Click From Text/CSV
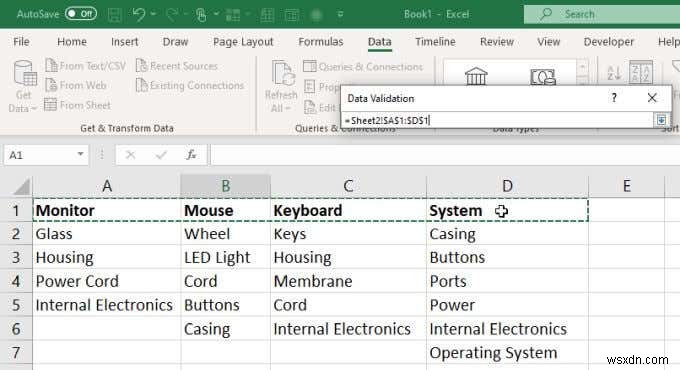Viewport: 680px width, 370px height. coord(85,66)
